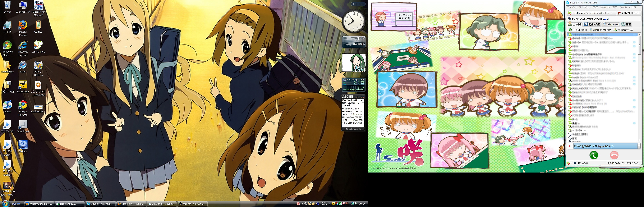Screen dimensions: 644x207
Task: Switch to the SkypeFind tab
Action: click(611, 24)
